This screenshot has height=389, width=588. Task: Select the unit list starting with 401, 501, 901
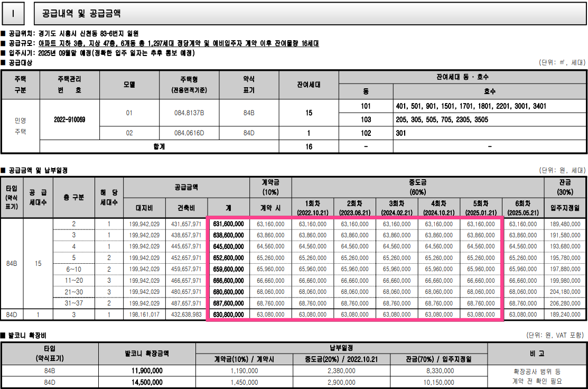471,106
